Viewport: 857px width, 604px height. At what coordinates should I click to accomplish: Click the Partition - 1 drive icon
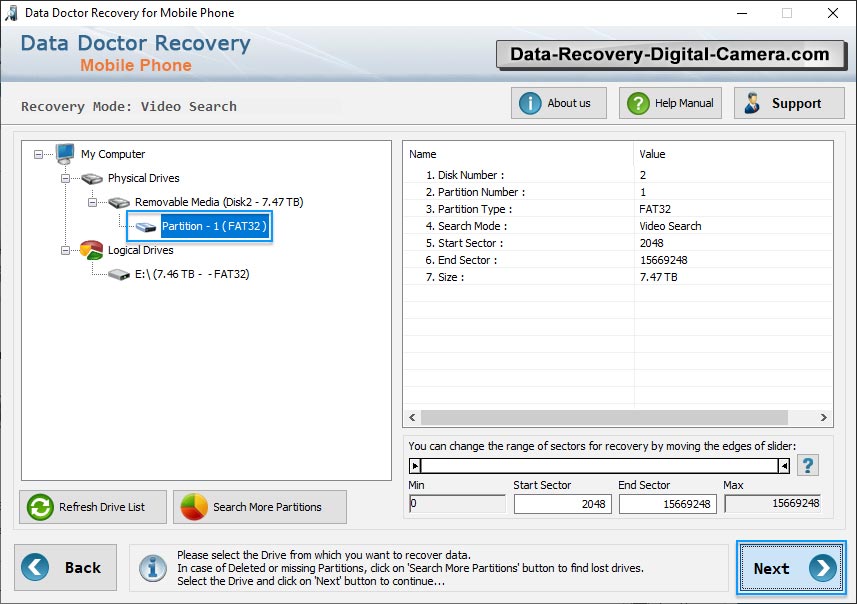[x=145, y=227]
